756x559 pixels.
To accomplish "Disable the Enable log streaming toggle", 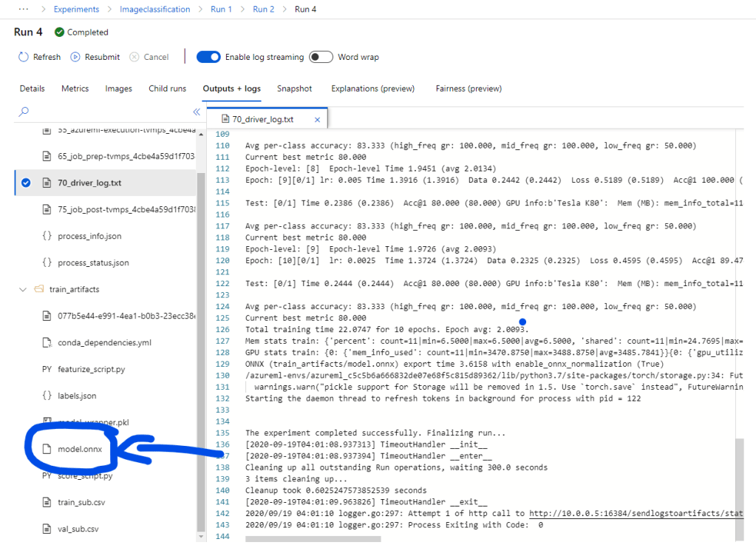I will [x=208, y=57].
